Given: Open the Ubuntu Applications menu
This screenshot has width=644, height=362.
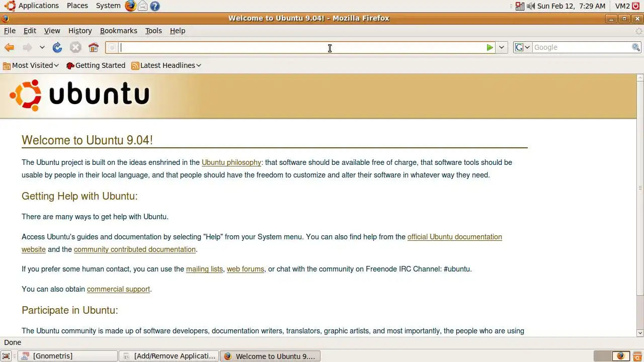Looking at the screenshot, I should click(32, 6).
